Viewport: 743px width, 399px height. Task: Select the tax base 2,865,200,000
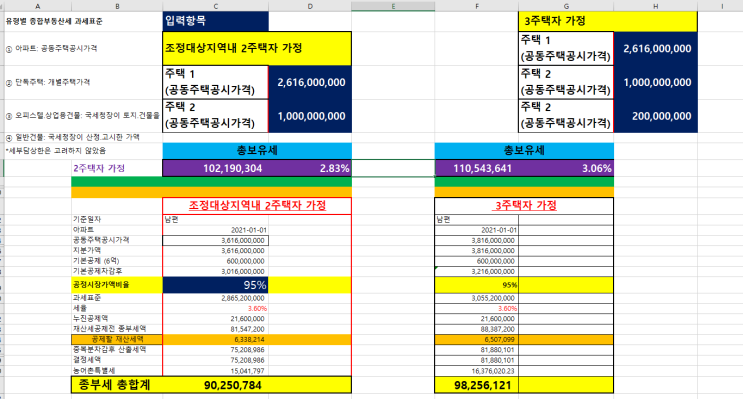point(216,298)
